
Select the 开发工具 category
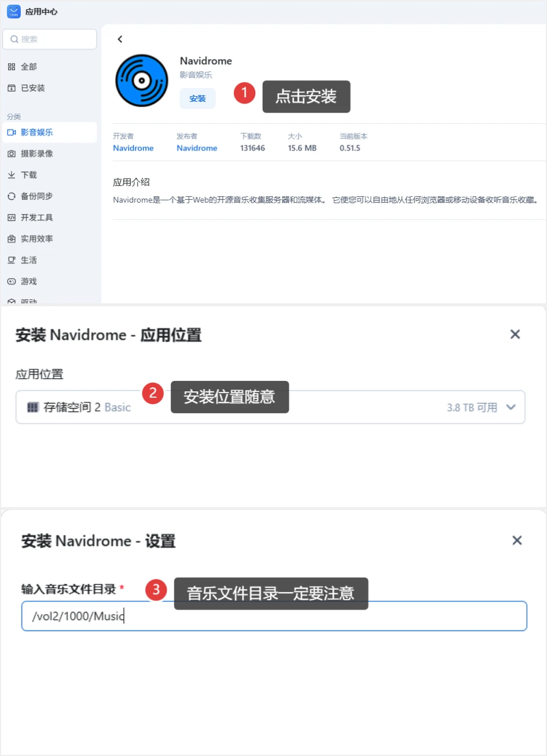(50, 218)
